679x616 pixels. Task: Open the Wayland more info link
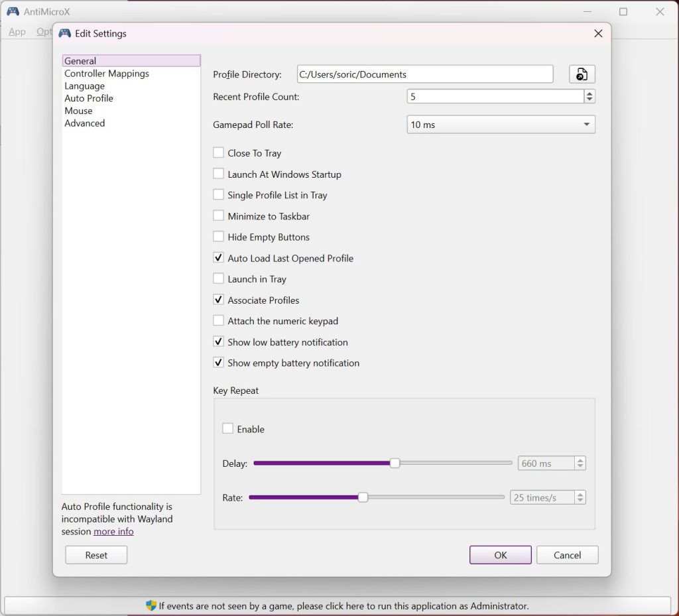tap(113, 531)
